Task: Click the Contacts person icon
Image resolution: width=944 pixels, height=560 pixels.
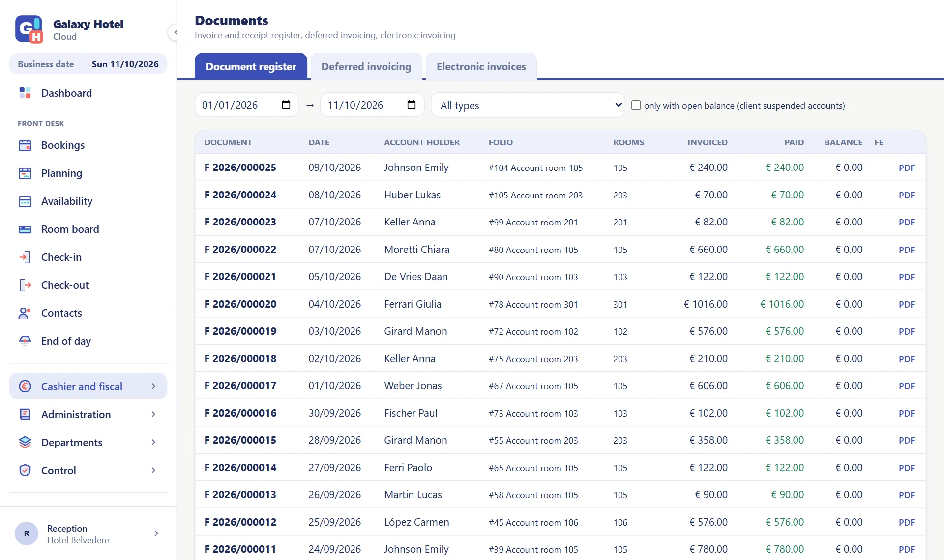Action: [25, 313]
